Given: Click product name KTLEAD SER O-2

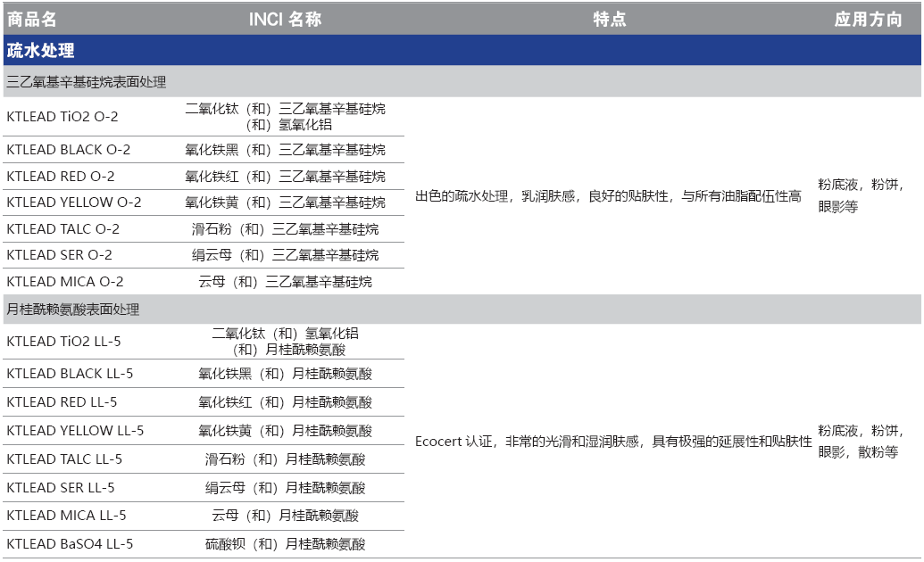Looking at the screenshot, I should (60, 254).
